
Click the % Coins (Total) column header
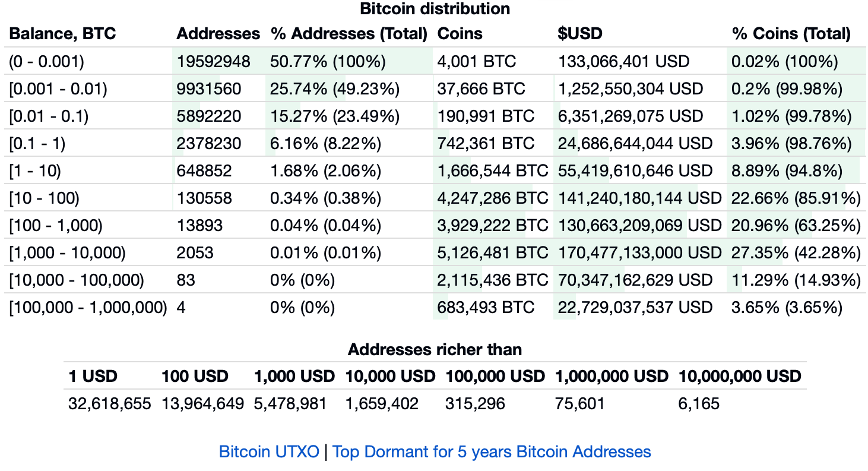tap(791, 34)
